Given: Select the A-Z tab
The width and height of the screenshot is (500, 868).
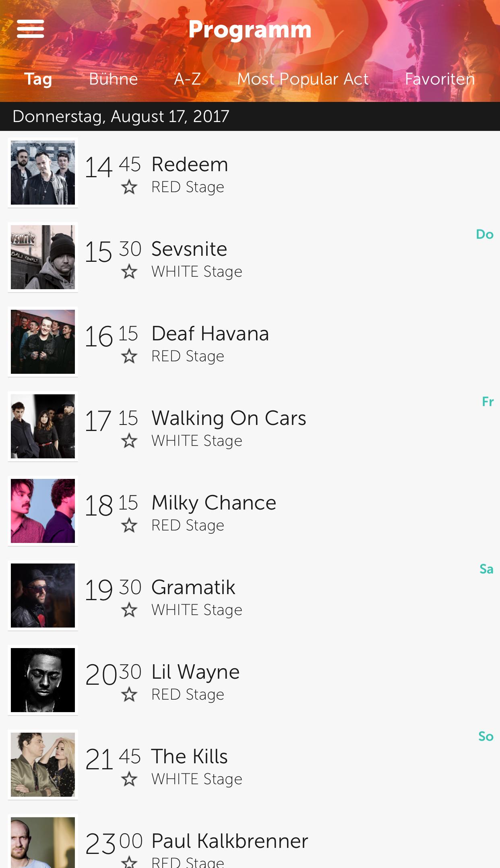Looking at the screenshot, I should 187,79.
